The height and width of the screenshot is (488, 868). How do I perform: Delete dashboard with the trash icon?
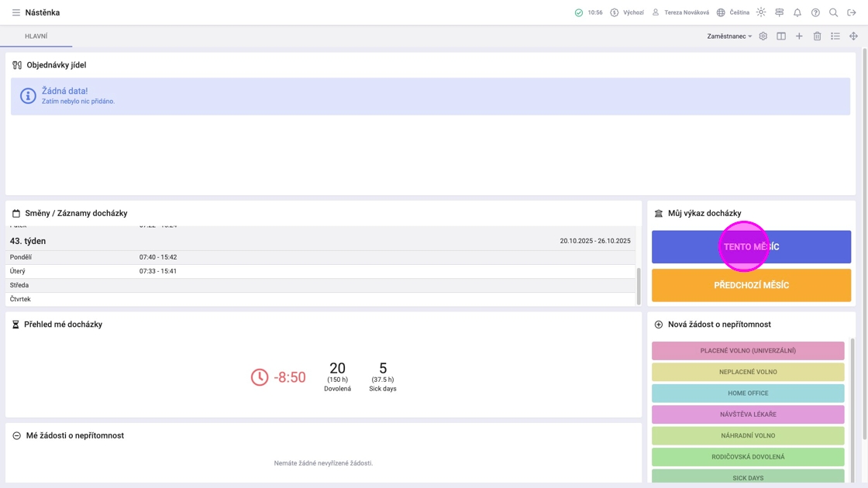[817, 36]
